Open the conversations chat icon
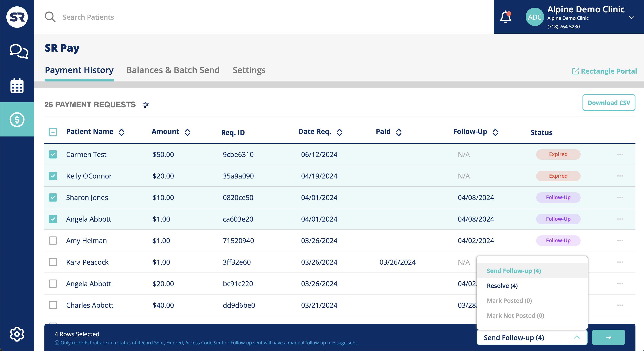The image size is (644, 351). click(19, 51)
